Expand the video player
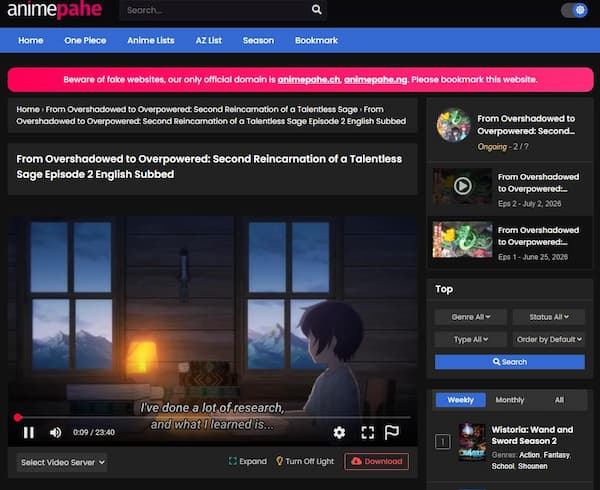Image resolution: width=600 pixels, height=490 pixels. (248, 461)
